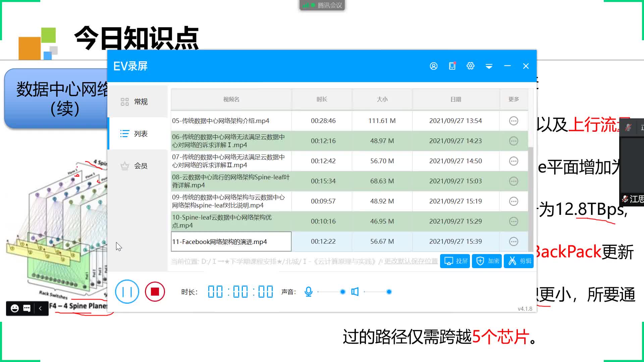The width and height of the screenshot is (644, 362).
Task: Switch to the 会员 tab
Action: pyautogui.click(x=138, y=166)
